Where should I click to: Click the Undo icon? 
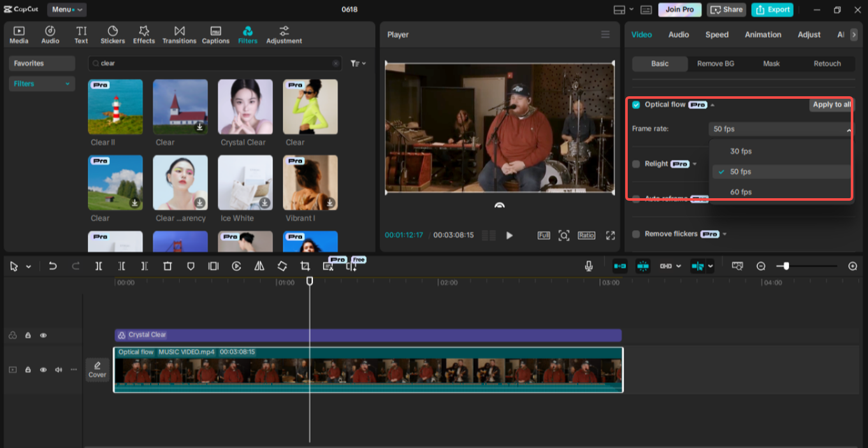[x=54, y=266]
